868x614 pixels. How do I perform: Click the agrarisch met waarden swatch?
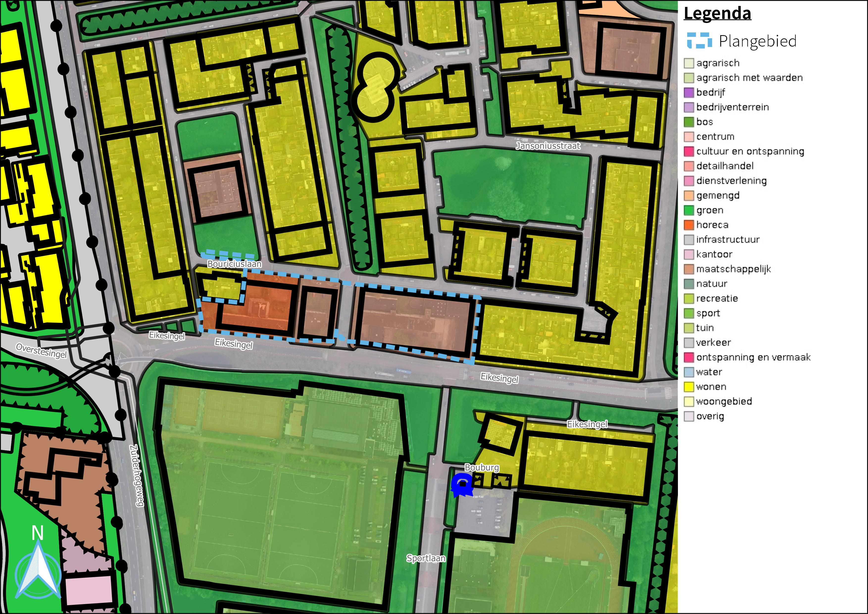pyautogui.click(x=689, y=77)
